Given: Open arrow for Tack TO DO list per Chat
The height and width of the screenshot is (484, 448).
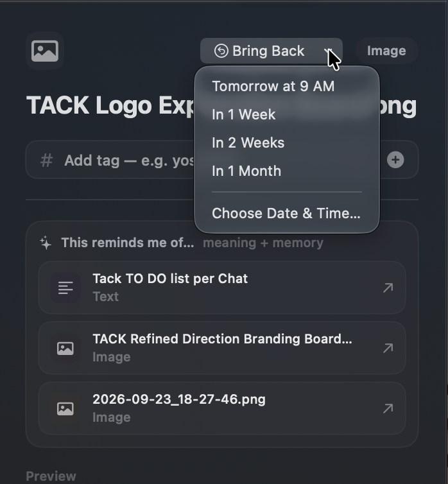Looking at the screenshot, I should [x=388, y=288].
